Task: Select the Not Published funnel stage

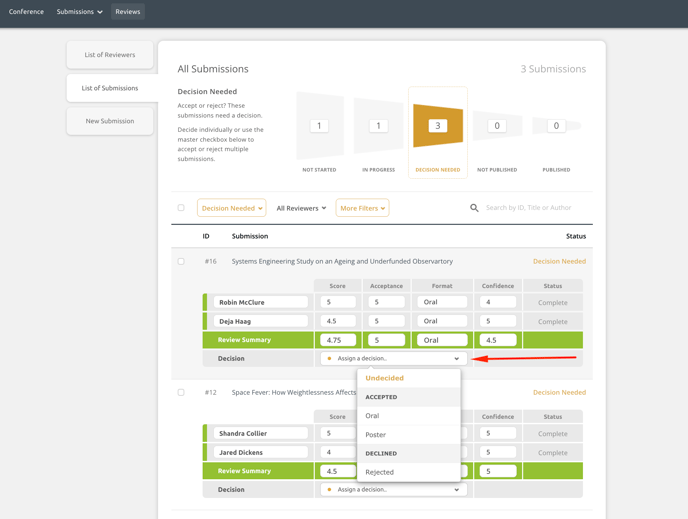Action: pos(497,127)
